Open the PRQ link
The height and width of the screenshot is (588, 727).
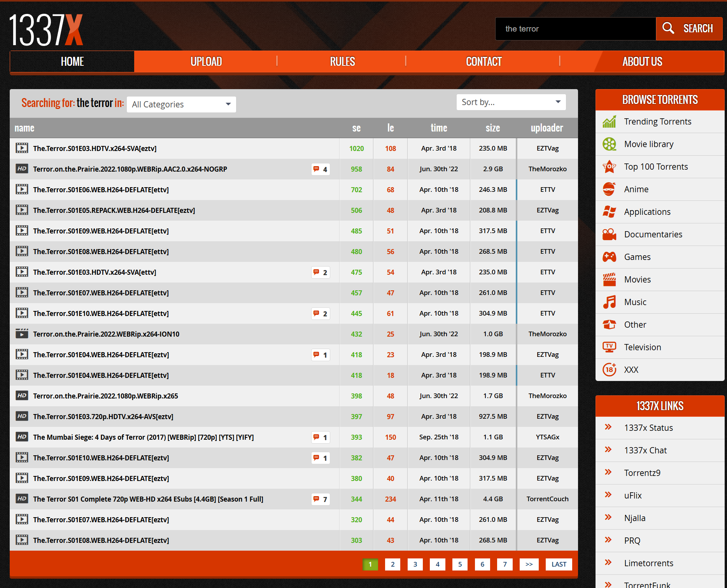pos(632,541)
